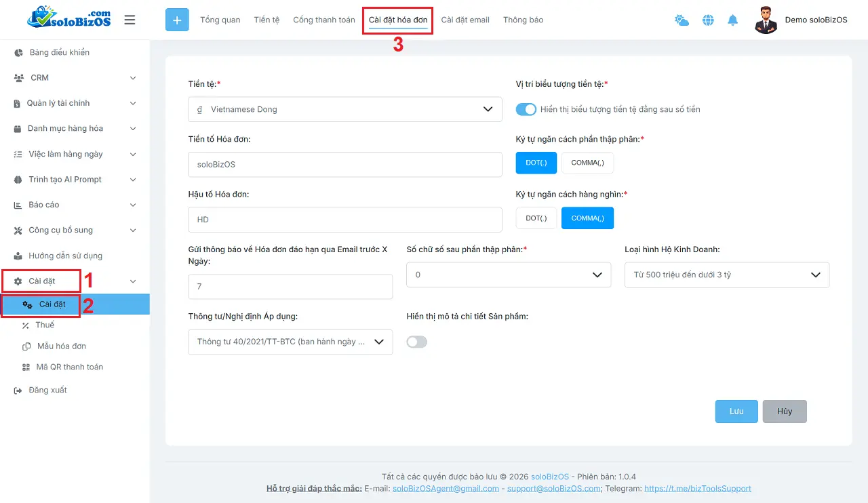Click the Báo cáo chart icon
The width and height of the screenshot is (868, 503).
pos(18,205)
